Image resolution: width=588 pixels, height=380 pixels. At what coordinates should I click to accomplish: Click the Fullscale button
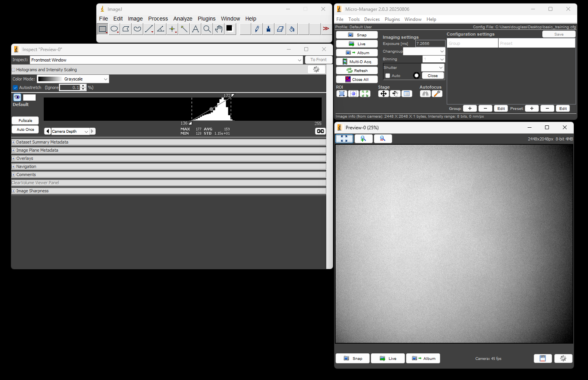(x=25, y=121)
